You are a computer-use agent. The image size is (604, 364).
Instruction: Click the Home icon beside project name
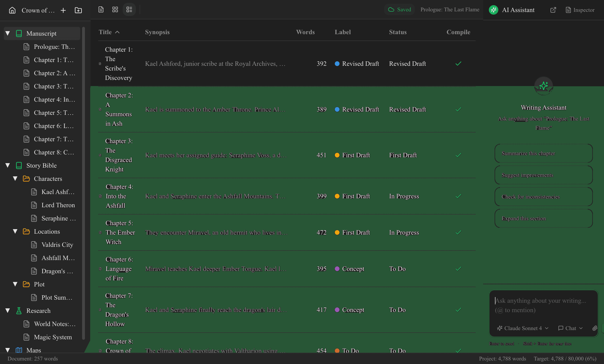[12, 10]
